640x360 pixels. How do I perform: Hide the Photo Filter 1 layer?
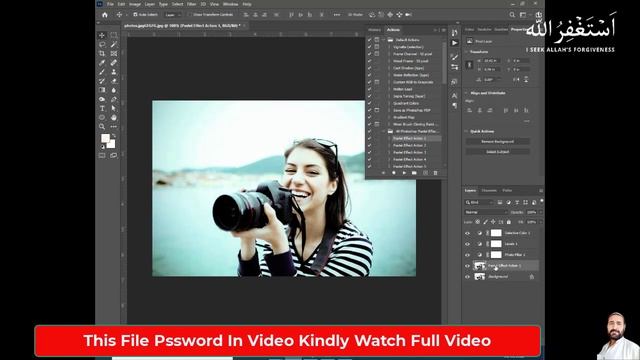click(467, 255)
